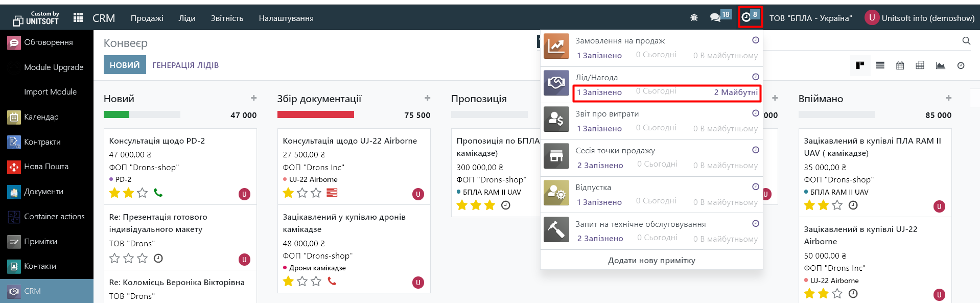Open the Звітність menu
Screen dimensions: 980x303
point(227,18)
